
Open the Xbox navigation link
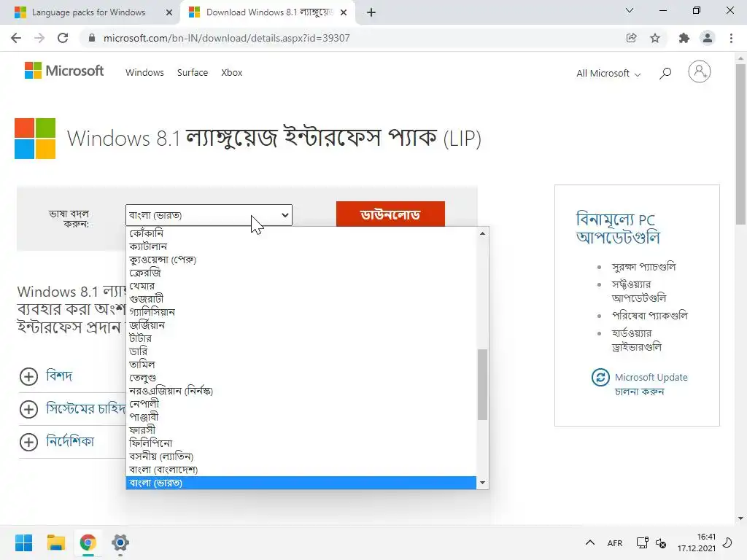point(231,72)
